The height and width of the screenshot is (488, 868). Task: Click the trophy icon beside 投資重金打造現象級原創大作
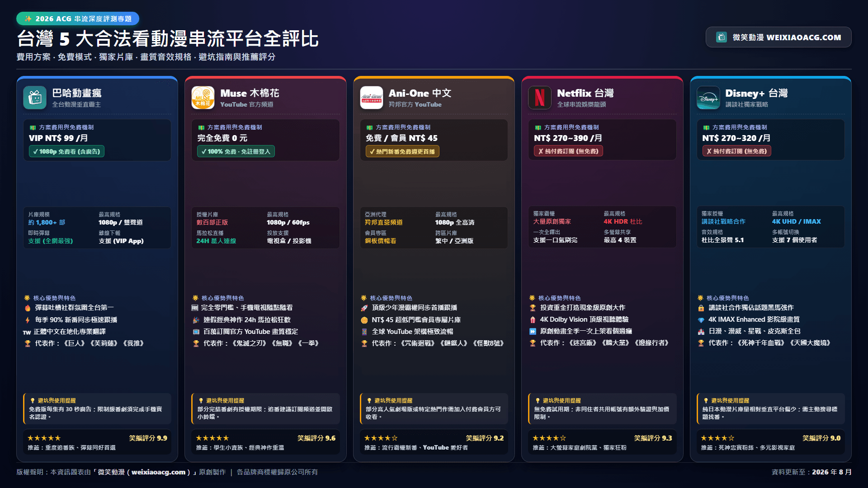click(533, 308)
